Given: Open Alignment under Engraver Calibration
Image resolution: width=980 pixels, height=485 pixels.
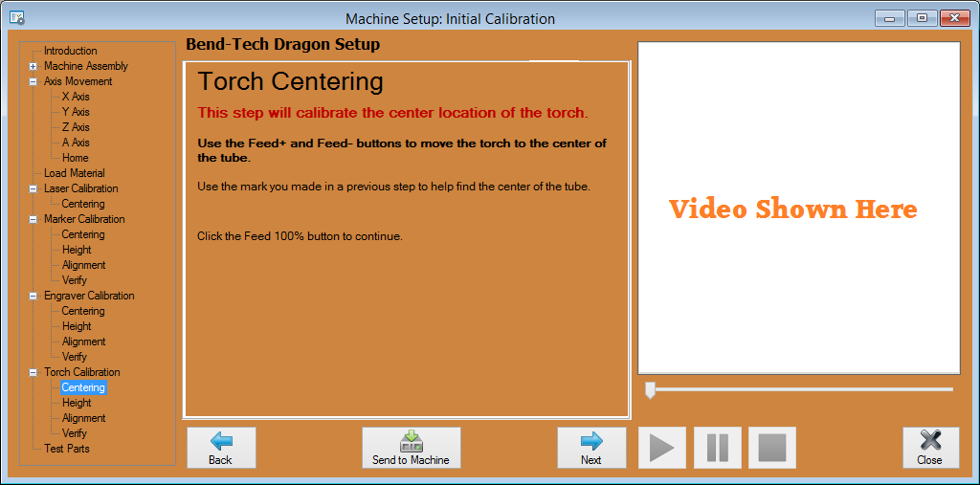Looking at the screenshot, I should (x=84, y=342).
